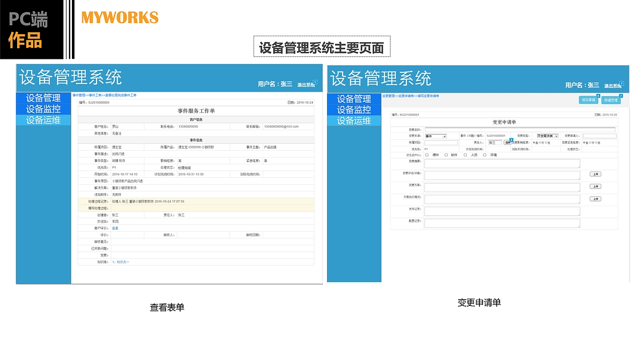Viewport: 644px width, 362px height.
Task: Click 退出系统 in the left window header
Action: (x=306, y=85)
